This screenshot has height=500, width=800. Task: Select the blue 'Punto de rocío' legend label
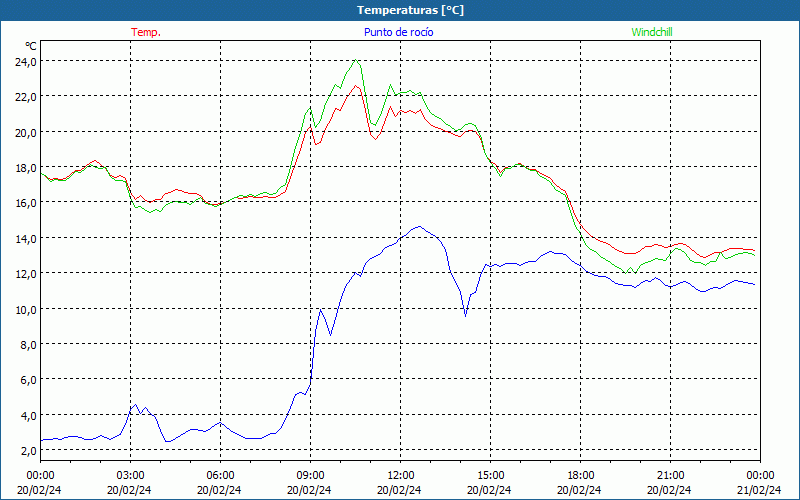click(x=398, y=32)
